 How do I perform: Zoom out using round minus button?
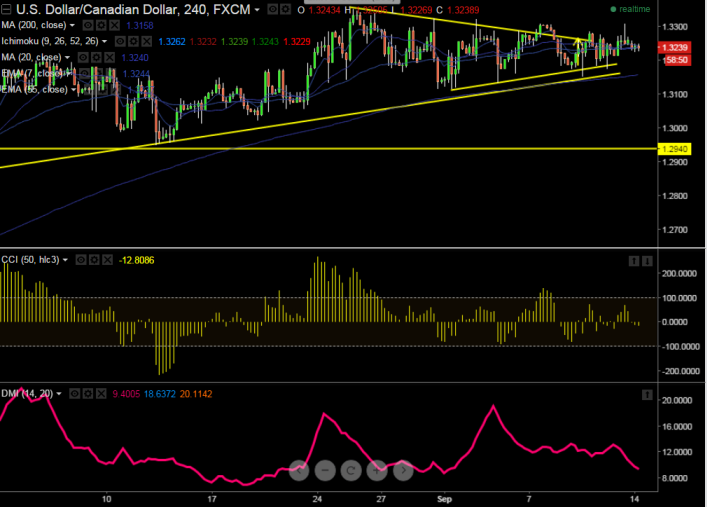[325, 470]
